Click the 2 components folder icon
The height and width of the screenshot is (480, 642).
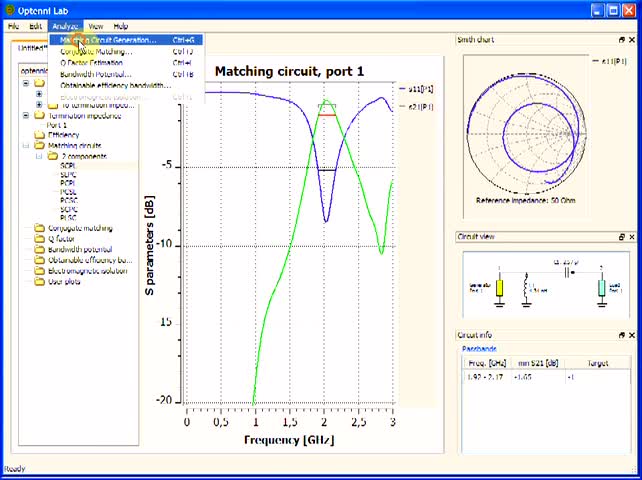pyautogui.click(x=53, y=156)
